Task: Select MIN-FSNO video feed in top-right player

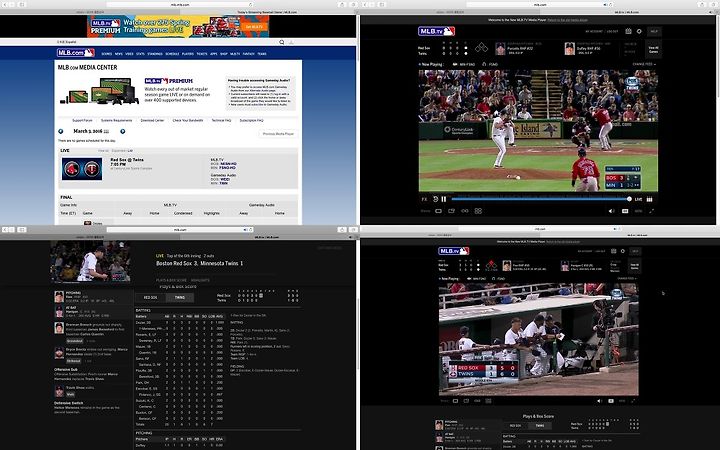Action: point(464,64)
